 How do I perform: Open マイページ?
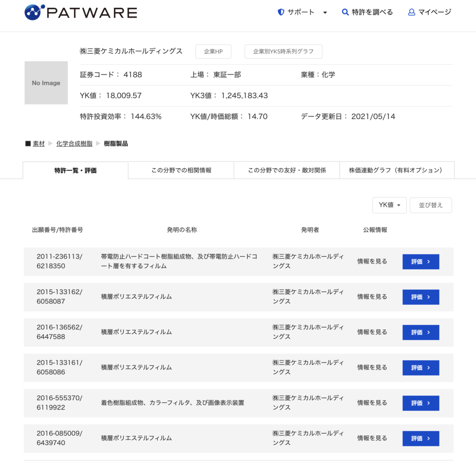[x=435, y=12]
